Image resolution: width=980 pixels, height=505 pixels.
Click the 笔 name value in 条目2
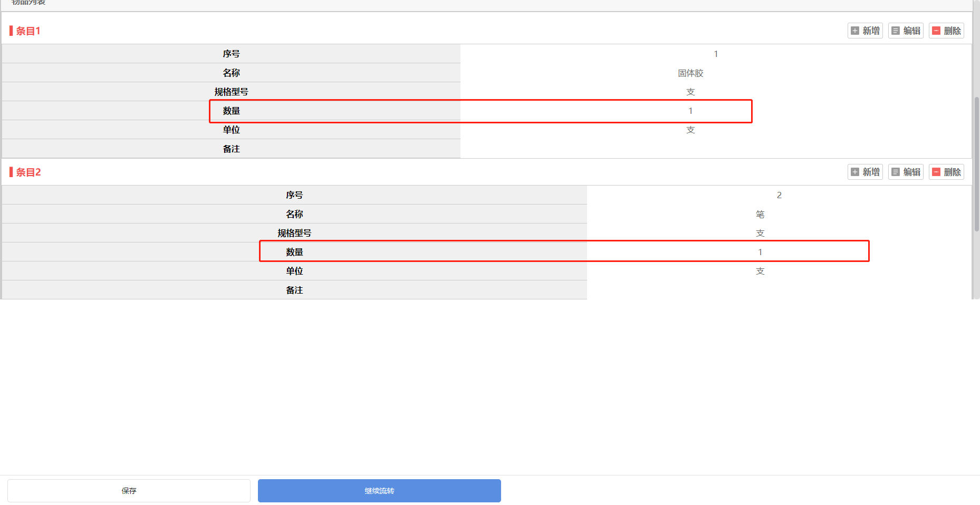pos(760,214)
